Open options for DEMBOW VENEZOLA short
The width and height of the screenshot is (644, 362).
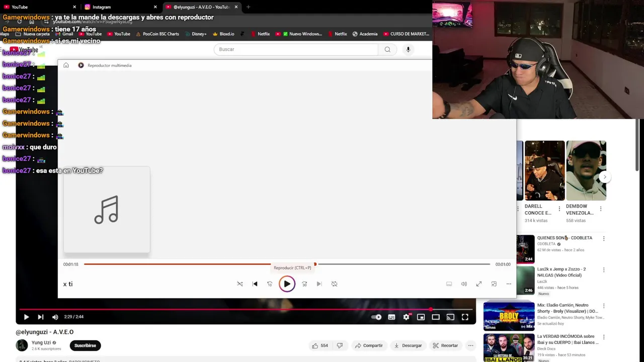click(600, 209)
